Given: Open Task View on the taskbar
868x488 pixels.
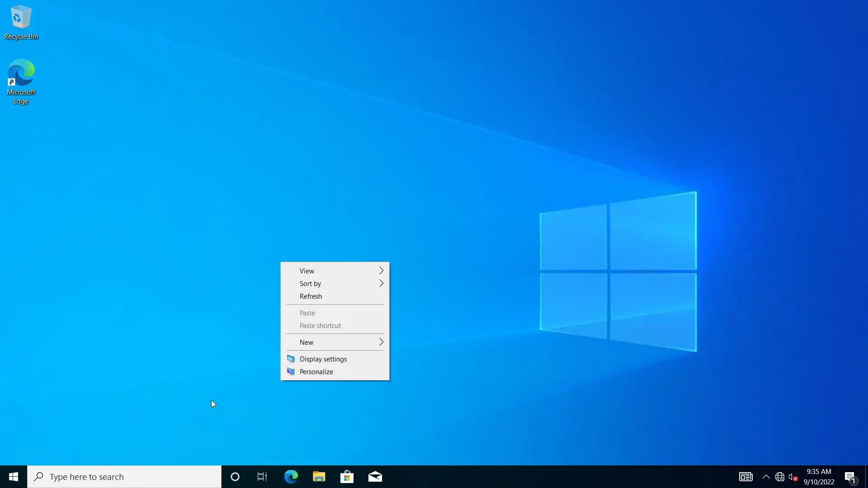Looking at the screenshot, I should pos(262,477).
